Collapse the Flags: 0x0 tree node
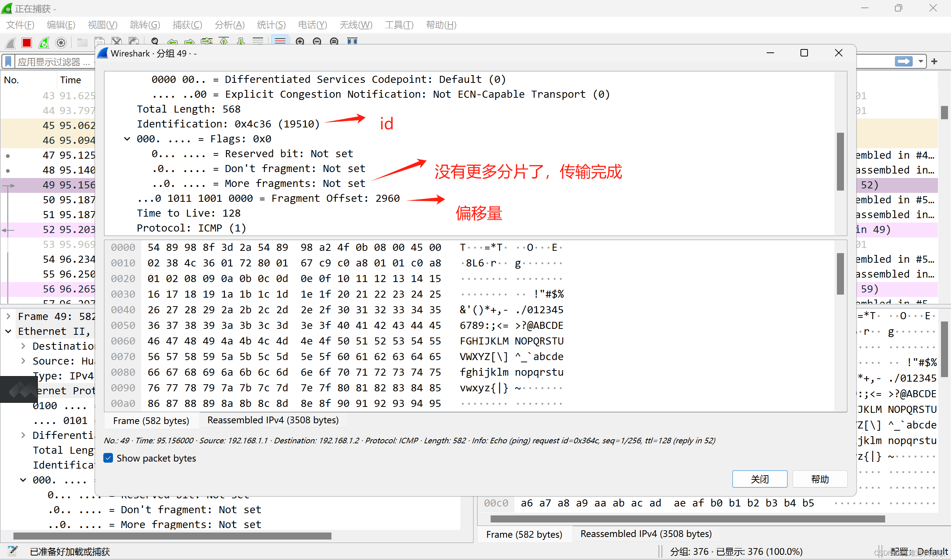This screenshot has height=560, width=951. tap(127, 139)
